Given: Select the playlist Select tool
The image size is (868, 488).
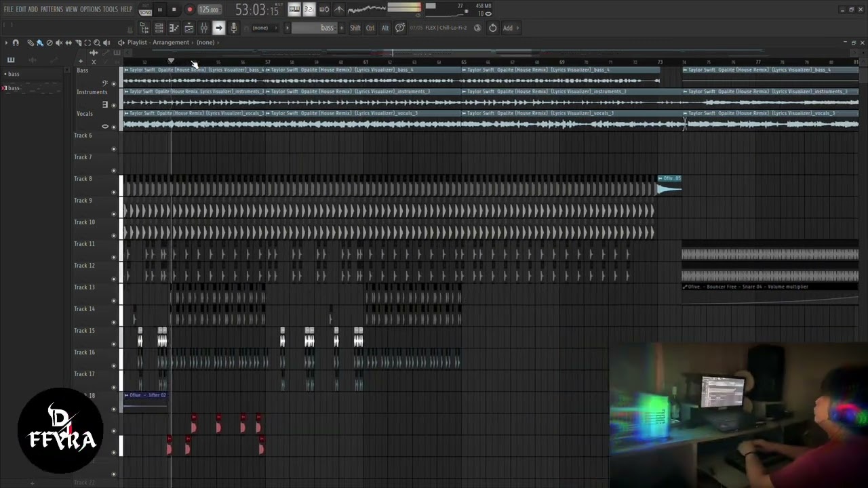Looking at the screenshot, I should (87, 43).
